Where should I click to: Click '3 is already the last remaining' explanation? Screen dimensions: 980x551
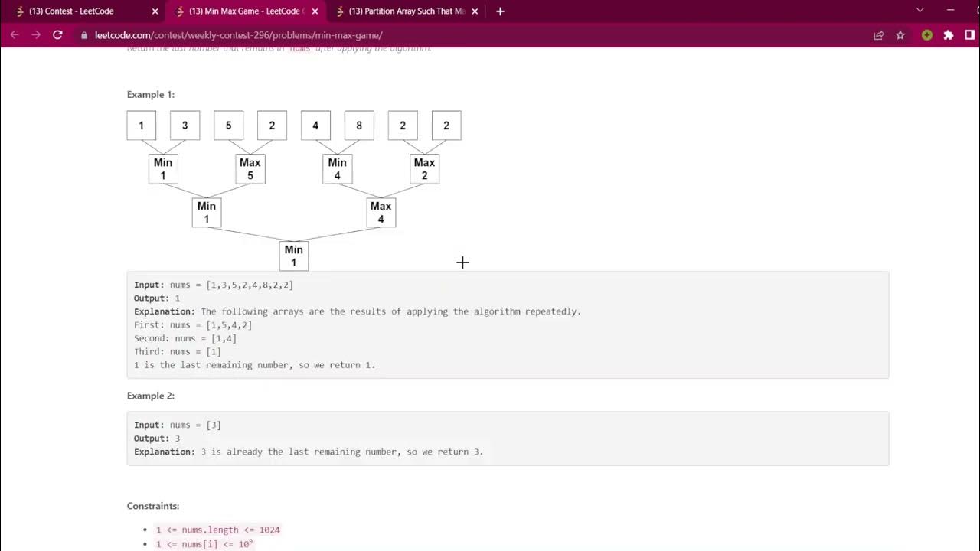(x=309, y=452)
